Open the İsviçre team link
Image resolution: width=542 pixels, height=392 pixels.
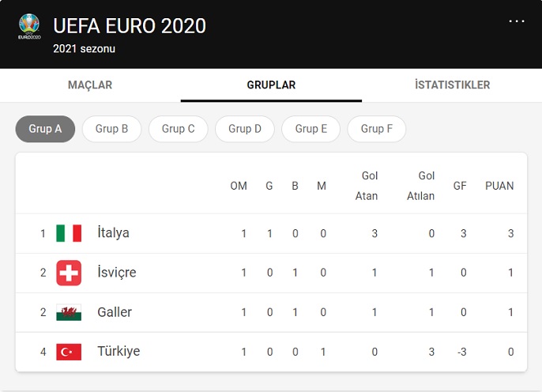116,273
